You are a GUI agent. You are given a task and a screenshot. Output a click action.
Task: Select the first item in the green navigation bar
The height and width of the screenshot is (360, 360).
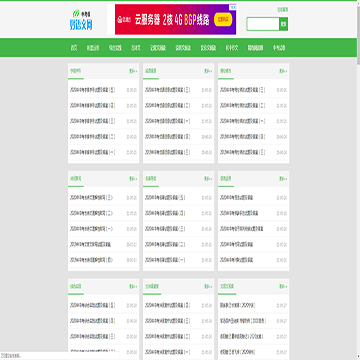[x=74, y=48]
